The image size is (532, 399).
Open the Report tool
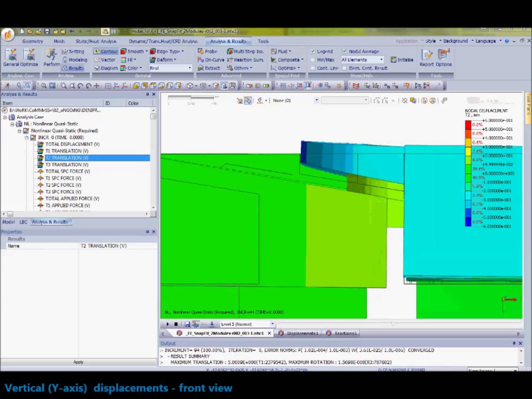coord(427,57)
